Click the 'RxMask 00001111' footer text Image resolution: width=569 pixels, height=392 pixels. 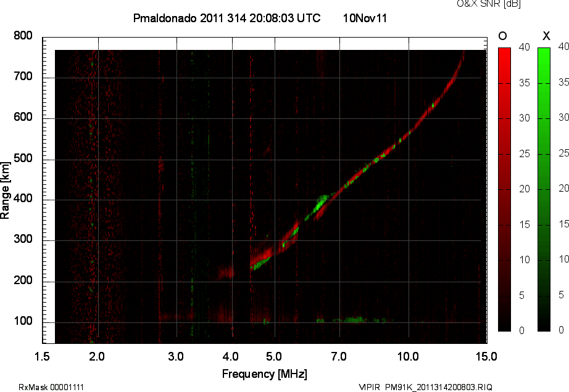[x=51, y=387]
